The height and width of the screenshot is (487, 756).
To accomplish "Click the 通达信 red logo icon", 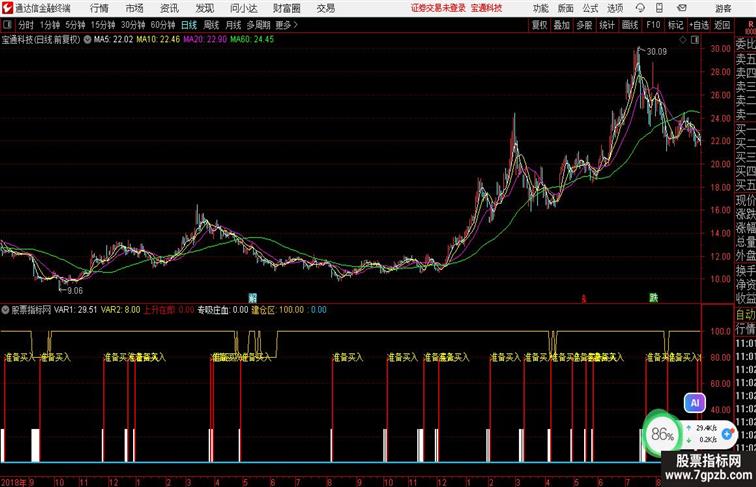I will [x=7, y=8].
